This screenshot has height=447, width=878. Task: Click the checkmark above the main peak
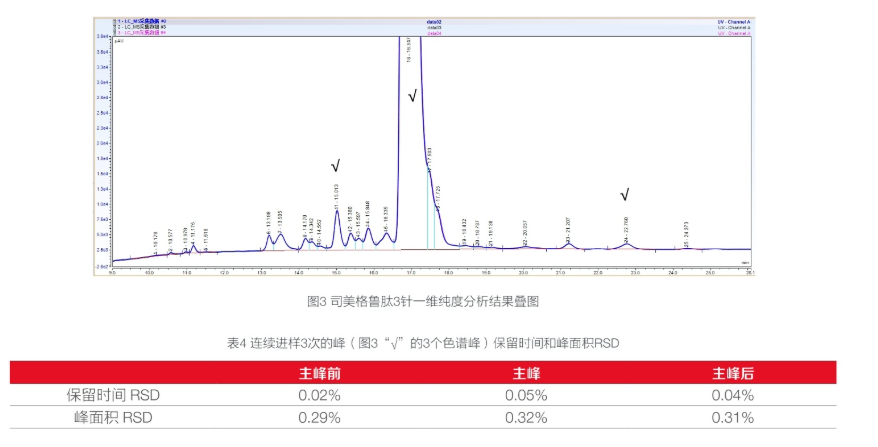pos(413,96)
